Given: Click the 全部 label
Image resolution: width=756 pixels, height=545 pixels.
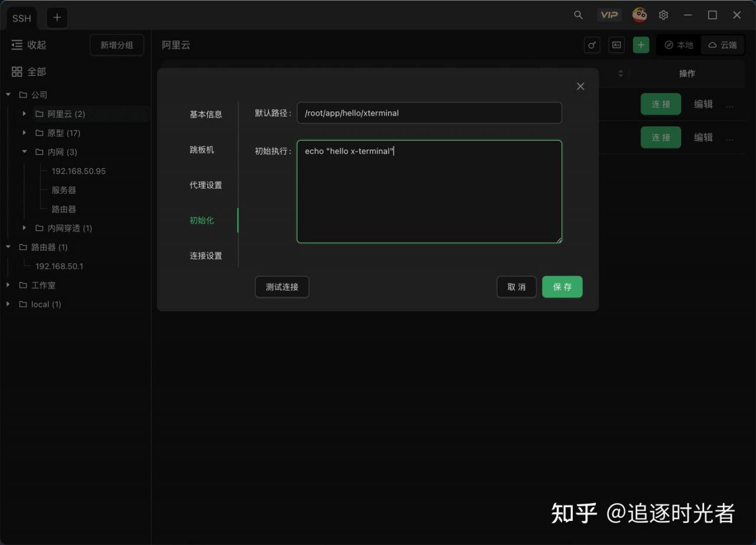Looking at the screenshot, I should tap(37, 71).
